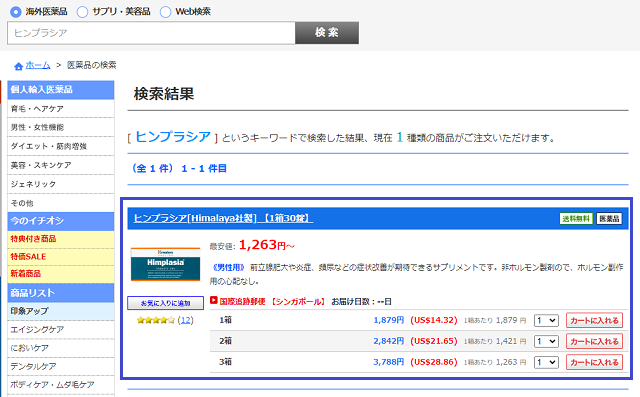Open the ヒンプラシア[Himalaya社製] product title link
This screenshot has height=397, width=640.
[223, 218]
